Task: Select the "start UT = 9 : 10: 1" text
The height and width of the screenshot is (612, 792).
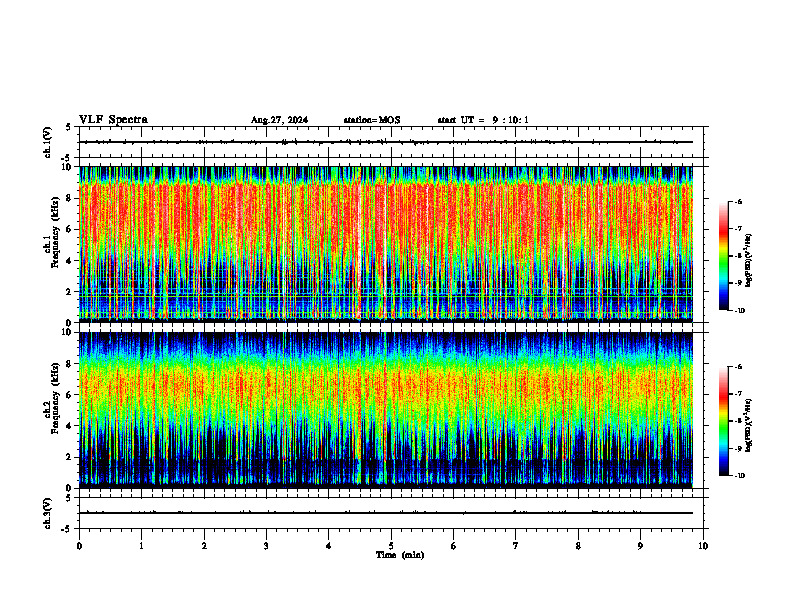Action: (483, 120)
